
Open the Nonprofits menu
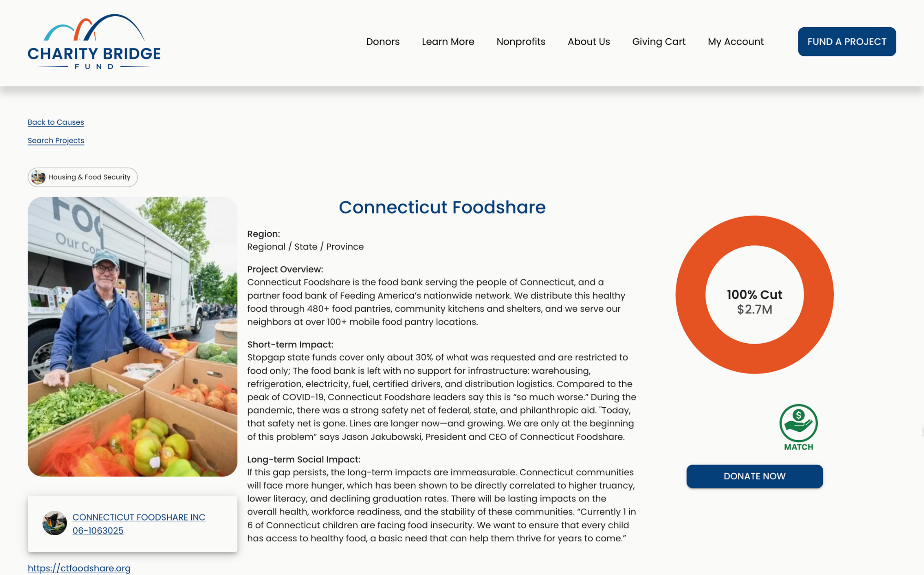pyautogui.click(x=521, y=42)
